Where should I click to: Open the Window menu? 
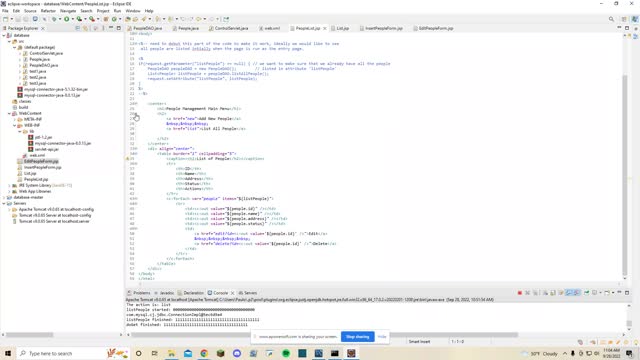[133, 11]
